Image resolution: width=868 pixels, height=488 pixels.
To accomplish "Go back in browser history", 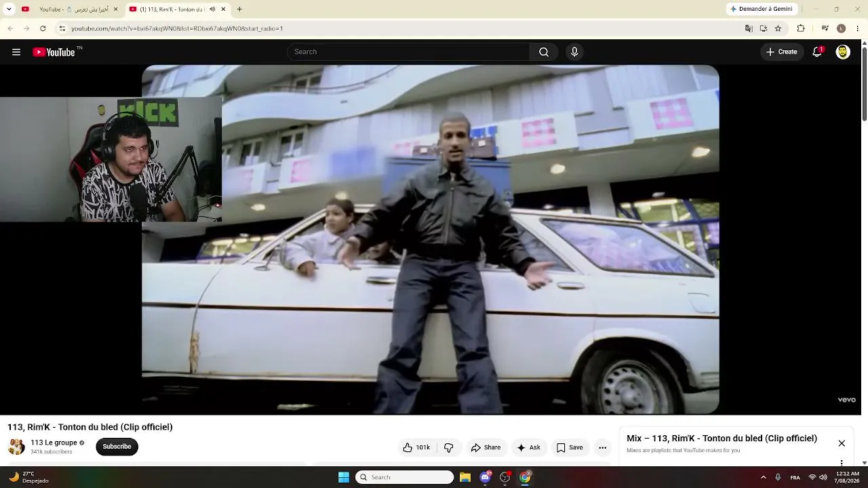I will tap(10, 28).
